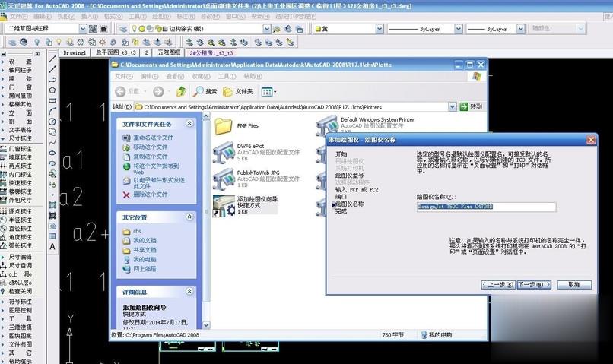Select the Revision Cloud tool
613x364 pixels.
tap(52, 132)
